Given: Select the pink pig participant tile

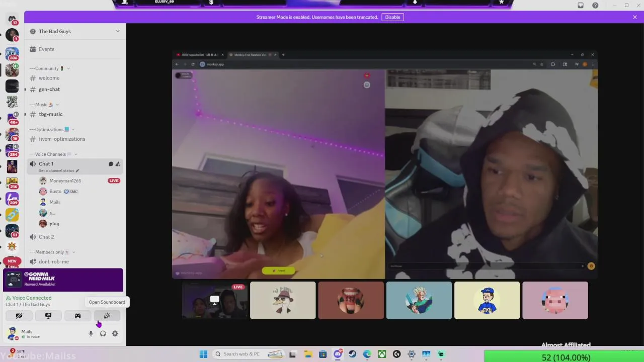Looking at the screenshot, I should click(555, 301).
